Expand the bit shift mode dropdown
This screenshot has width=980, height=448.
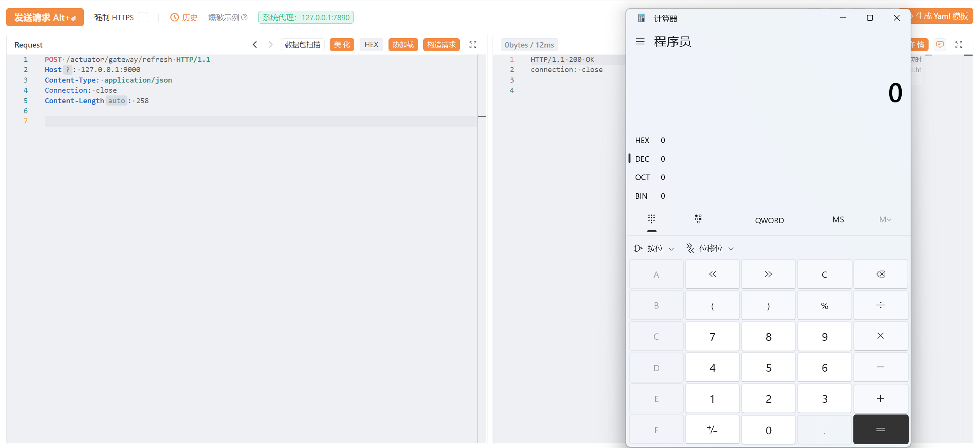click(x=710, y=248)
